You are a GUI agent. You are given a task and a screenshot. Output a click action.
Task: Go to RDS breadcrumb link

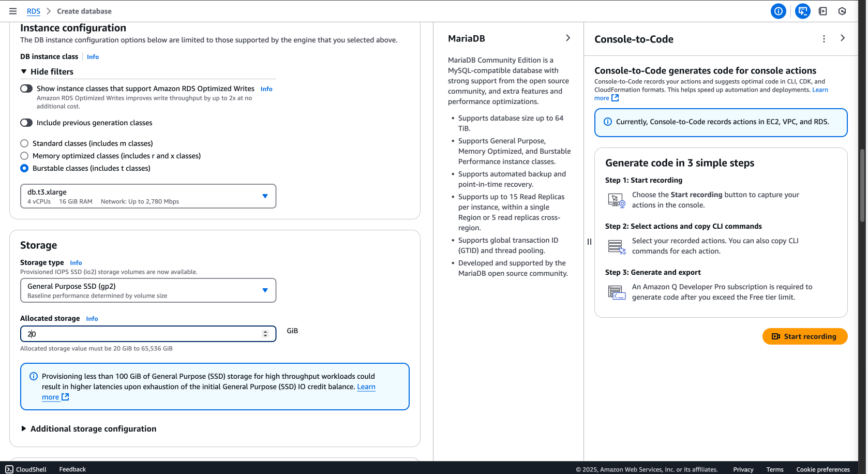click(34, 11)
